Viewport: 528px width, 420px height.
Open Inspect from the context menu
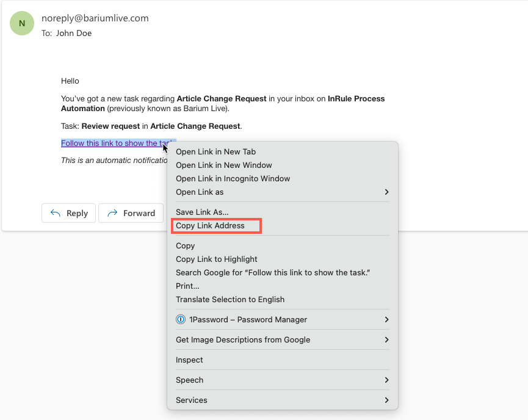tap(189, 360)
